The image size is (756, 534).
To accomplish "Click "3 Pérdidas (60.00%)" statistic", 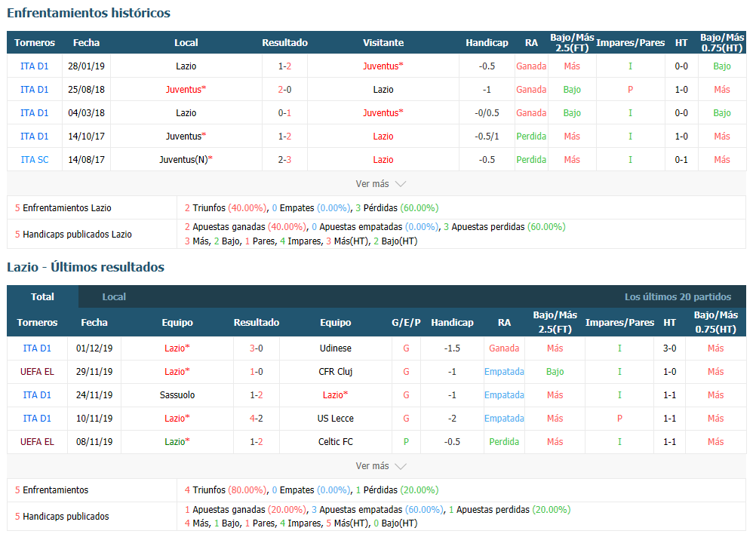I will (398, 207).
